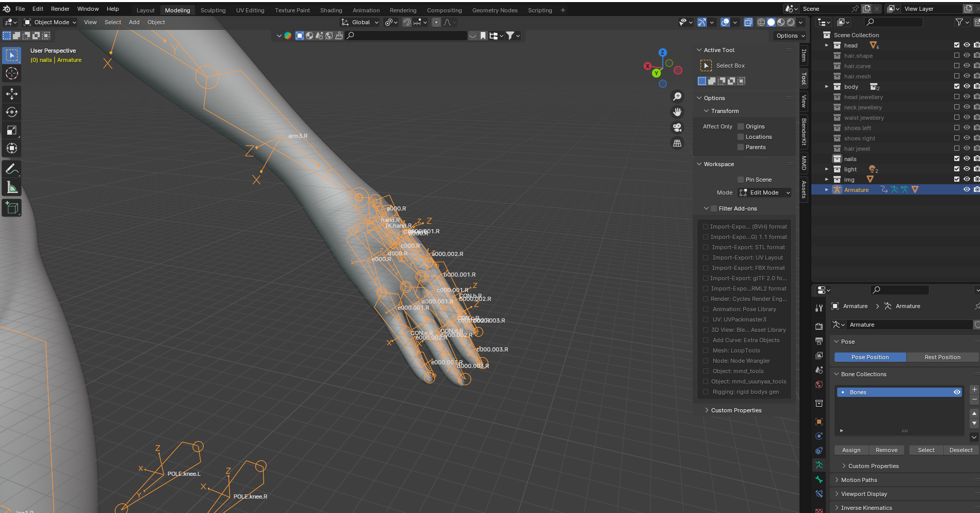Expand Viewport Display panel
This screenshot has width=980, height=513.
click(864, 494)
